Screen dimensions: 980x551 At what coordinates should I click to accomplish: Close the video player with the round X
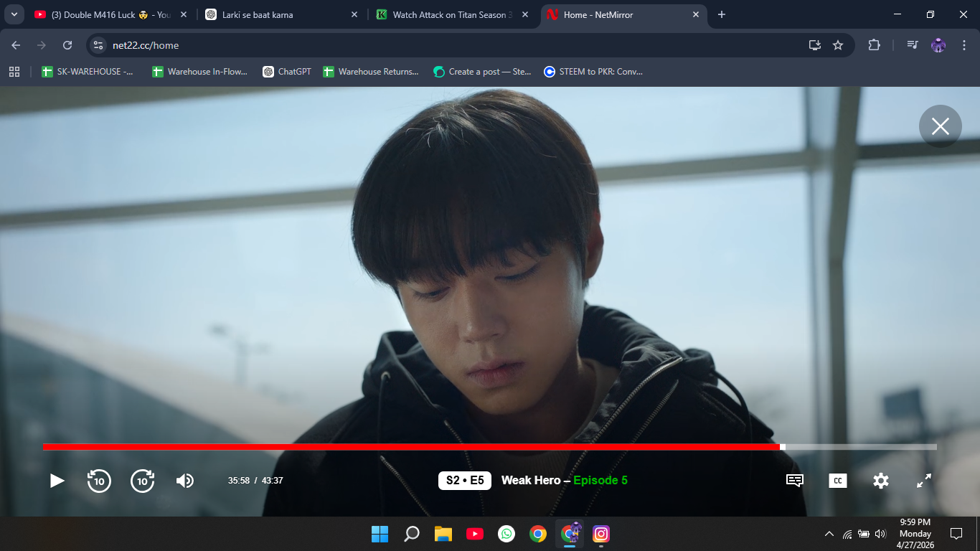click(940, 126)
